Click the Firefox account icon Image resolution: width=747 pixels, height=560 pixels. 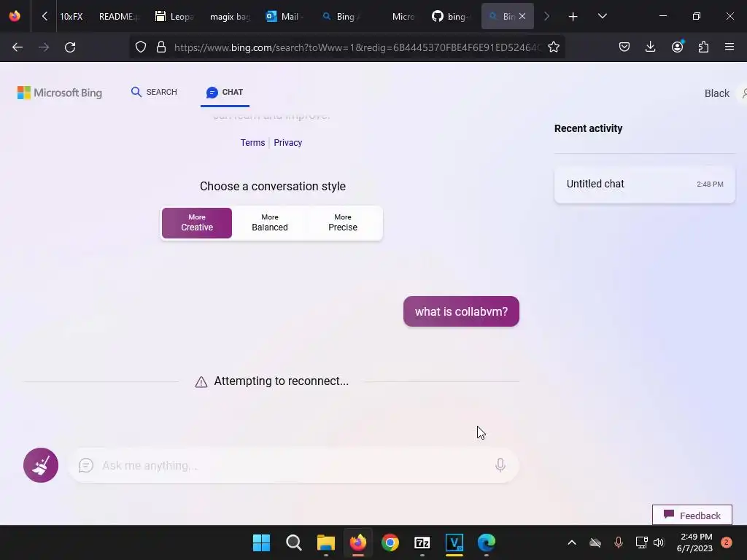point(677,47)
